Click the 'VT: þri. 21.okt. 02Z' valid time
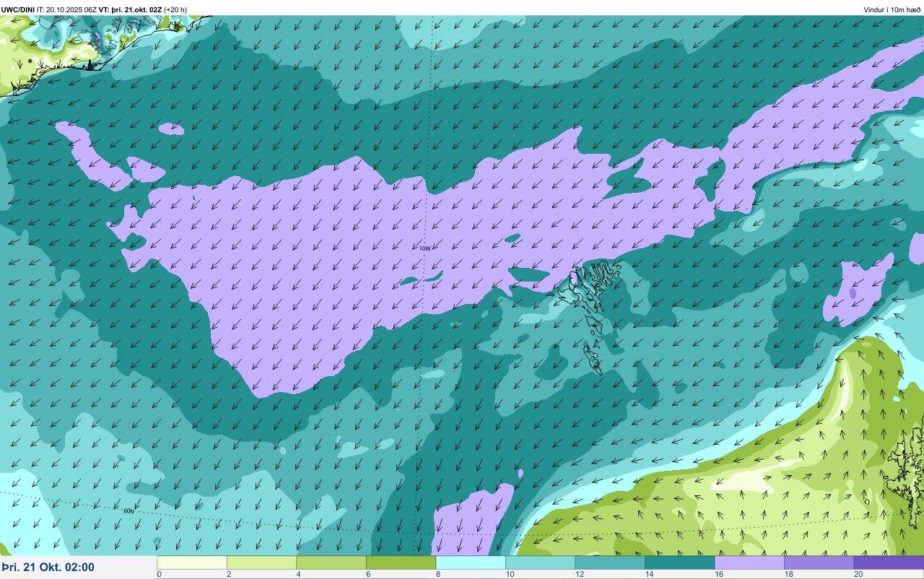Image resolution: width=924 pixels, height=579 pixels. 130,9
